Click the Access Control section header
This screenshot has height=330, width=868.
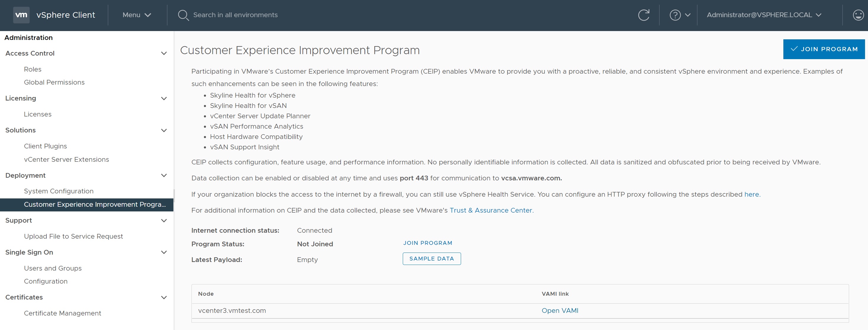tap(30, 53)
